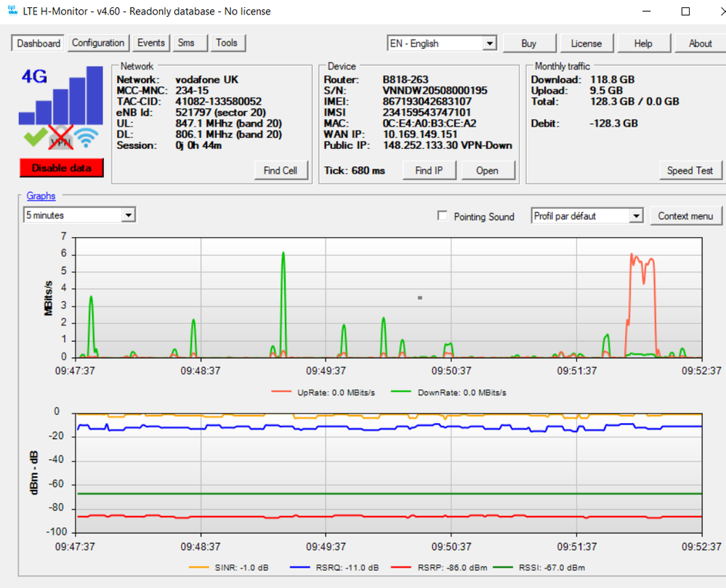
Task: Click the red Disable data button
Action: 61,168
